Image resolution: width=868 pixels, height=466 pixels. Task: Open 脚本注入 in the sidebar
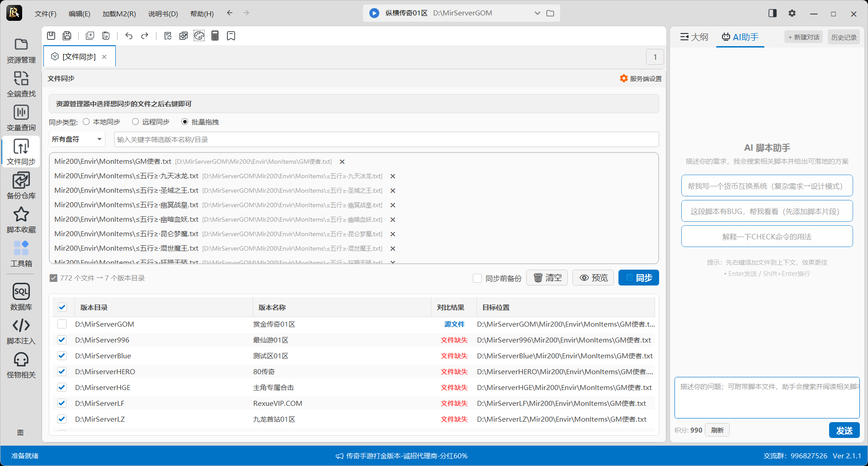pos(21,331)
